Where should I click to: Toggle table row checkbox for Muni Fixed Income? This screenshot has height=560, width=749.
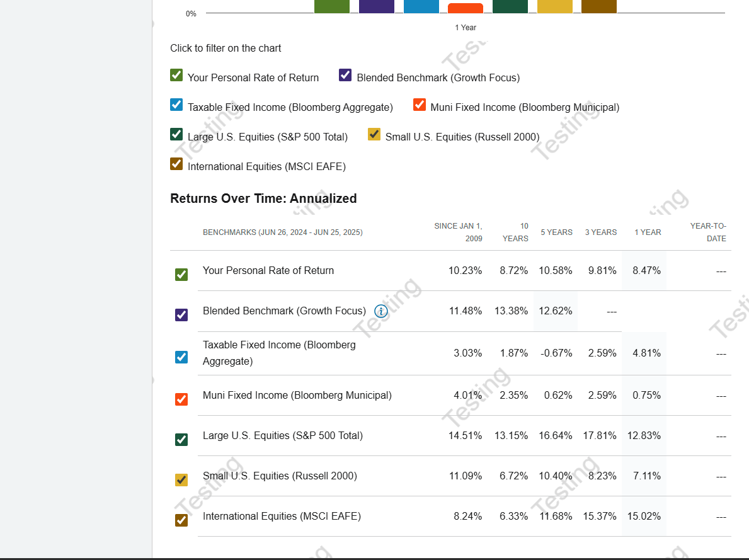(181, 399)
